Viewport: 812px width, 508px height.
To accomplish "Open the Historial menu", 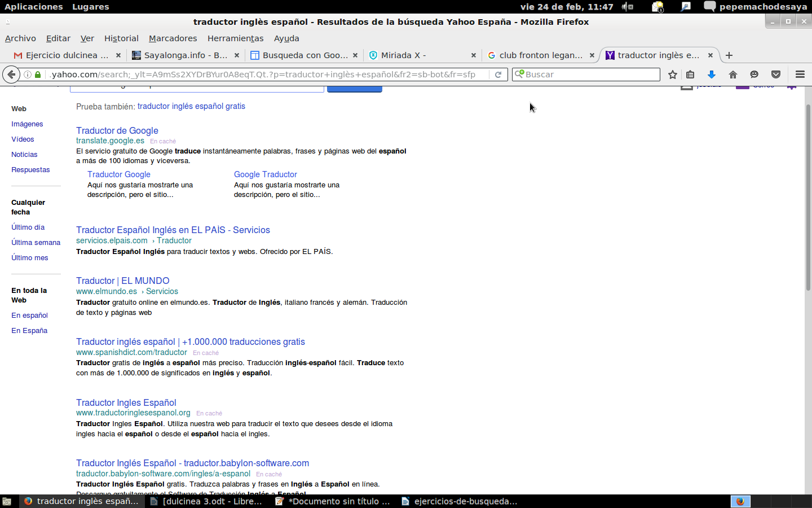I will tap(121, 38).
